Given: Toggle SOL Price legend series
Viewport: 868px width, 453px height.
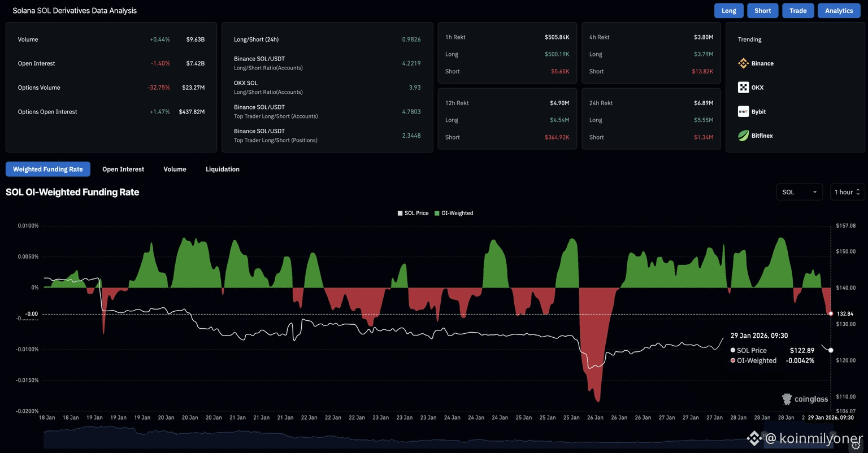Looking at the screenshot, I should 413,213.
